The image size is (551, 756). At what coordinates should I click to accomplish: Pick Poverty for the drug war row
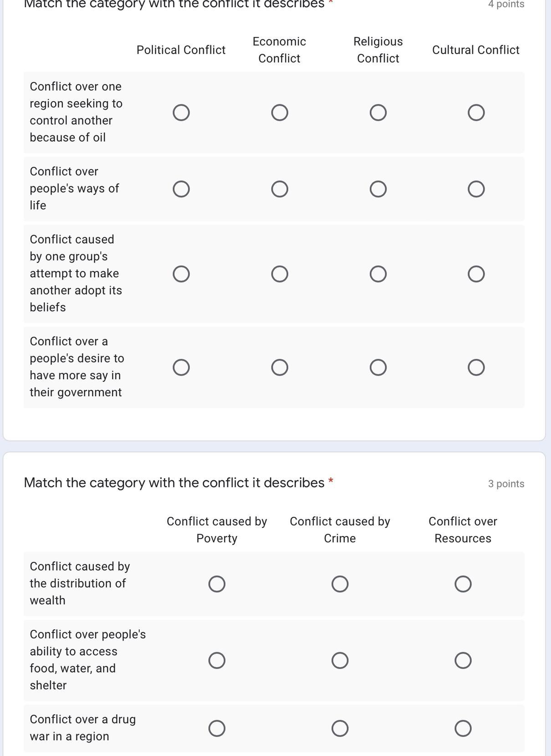(x=217, y=728)
